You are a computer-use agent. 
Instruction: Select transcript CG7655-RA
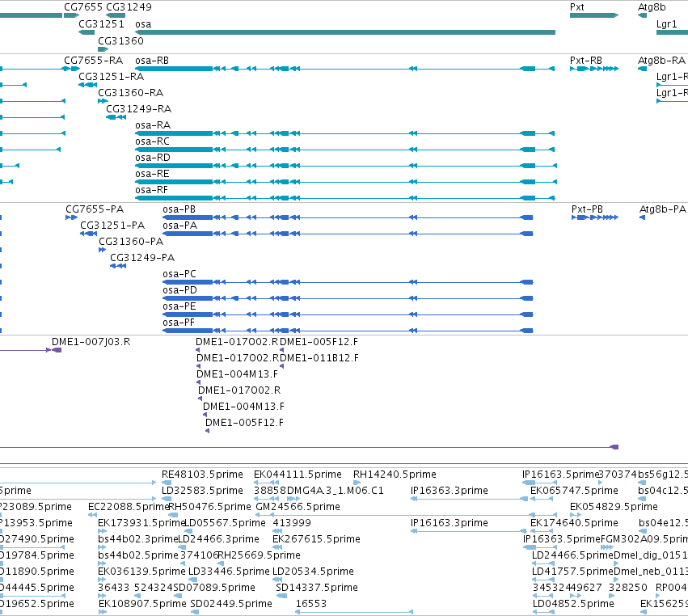click(x=94, y=61)
